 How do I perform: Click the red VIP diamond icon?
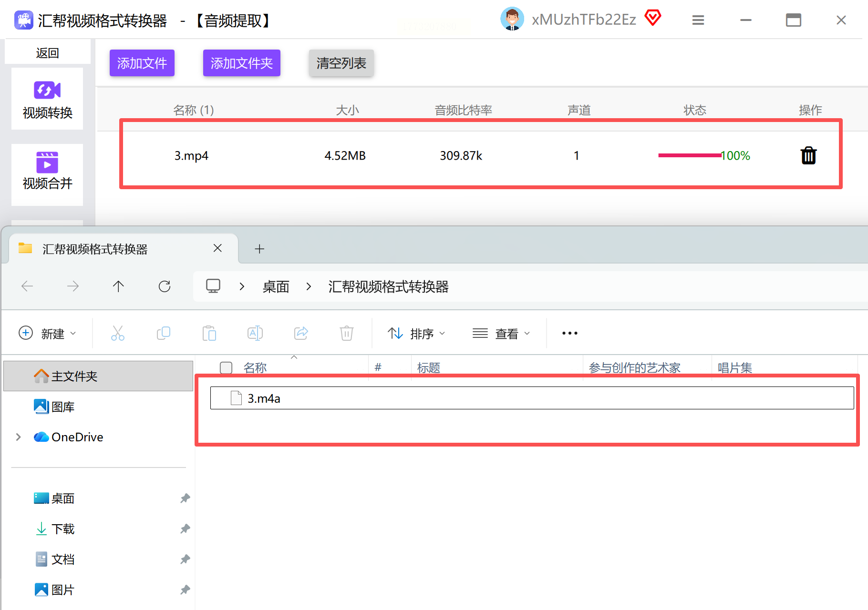[652, 19]
